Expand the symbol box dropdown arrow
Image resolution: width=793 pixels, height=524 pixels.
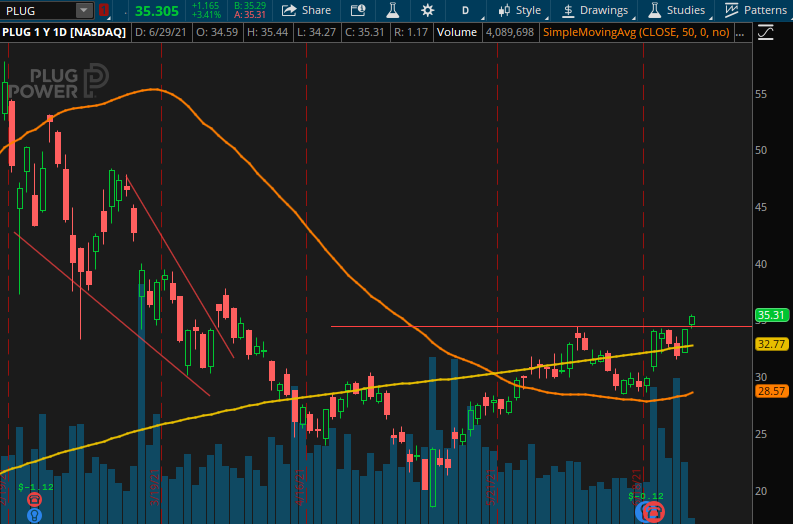84,10
